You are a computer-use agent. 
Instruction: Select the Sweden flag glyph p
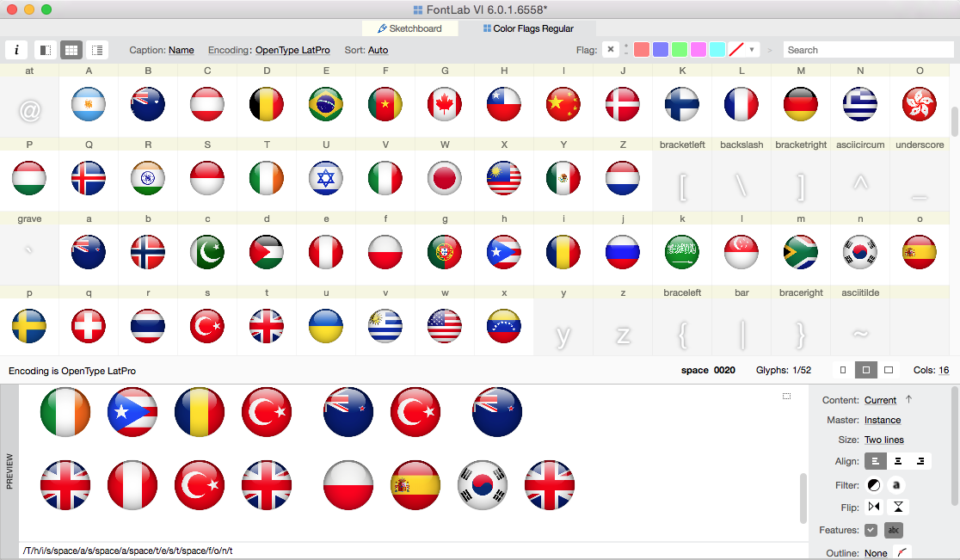tap(28, 326)
